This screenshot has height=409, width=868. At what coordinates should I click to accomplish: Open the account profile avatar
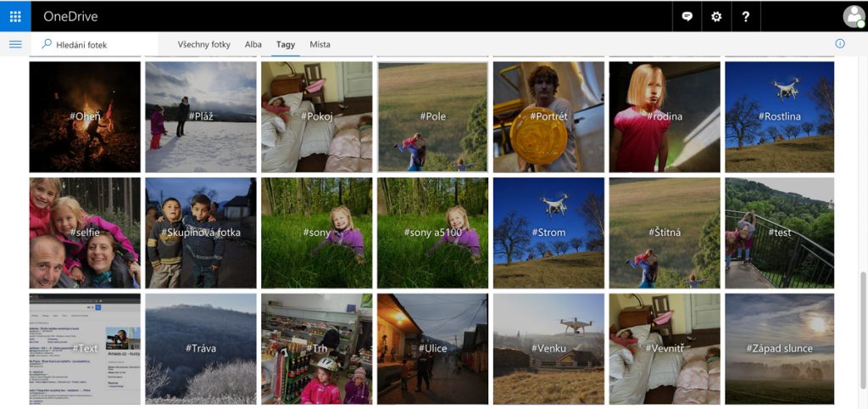853,16
